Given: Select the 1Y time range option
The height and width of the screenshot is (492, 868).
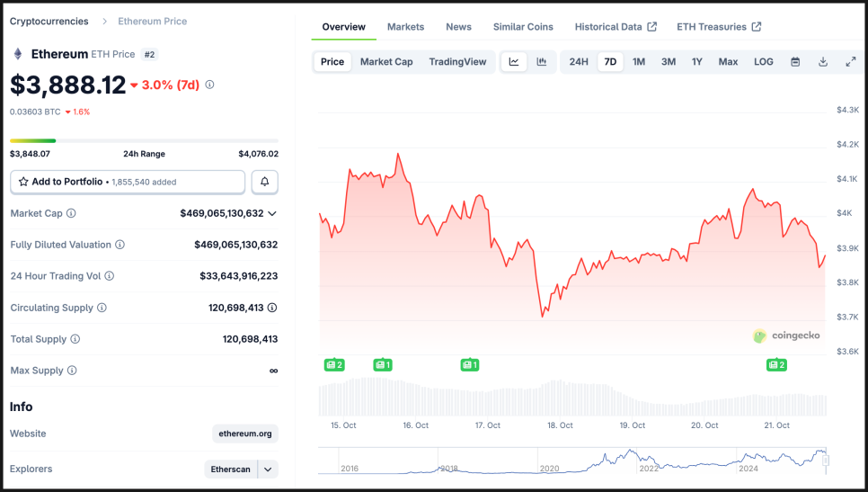Looking at the screenshot, I should tap(697, 62).
